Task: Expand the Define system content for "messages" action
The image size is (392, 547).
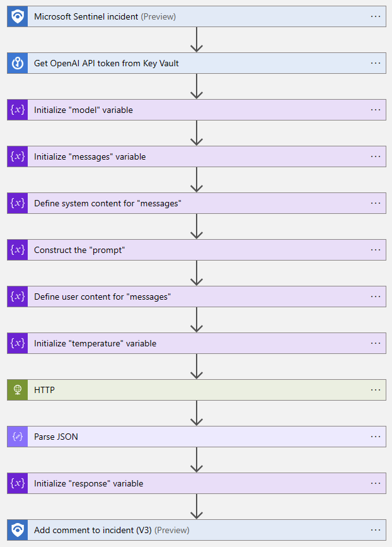Action: click(189, 203)
